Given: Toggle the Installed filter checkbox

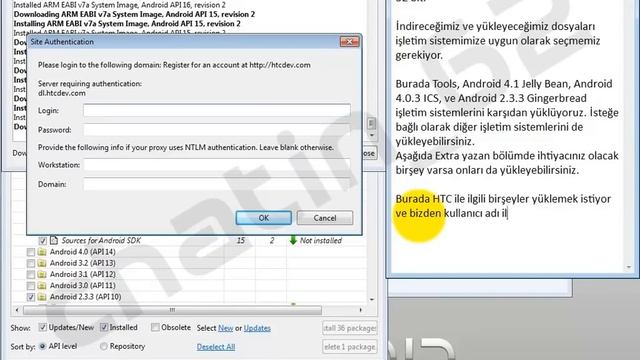Looking at the screenshot, I should tap(104, 327).
